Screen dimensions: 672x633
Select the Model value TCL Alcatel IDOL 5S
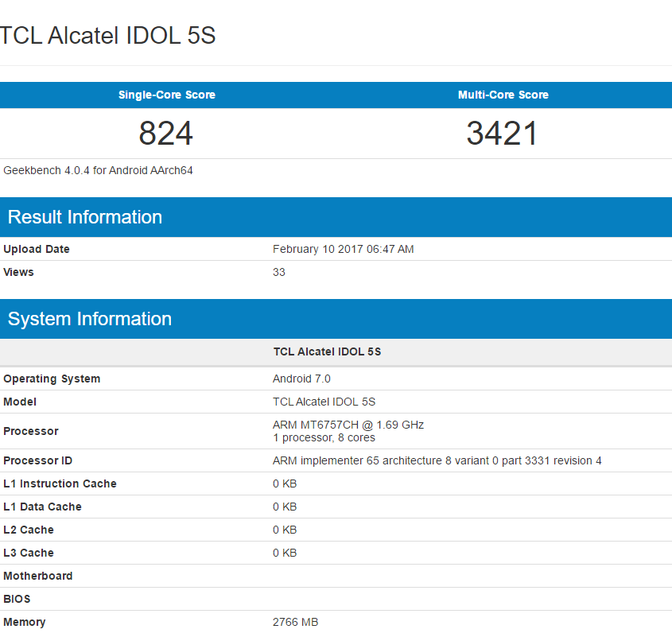coord(324,402)
